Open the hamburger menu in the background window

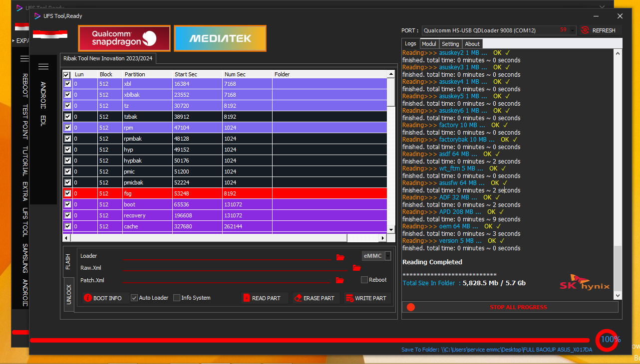coord(24,59)
